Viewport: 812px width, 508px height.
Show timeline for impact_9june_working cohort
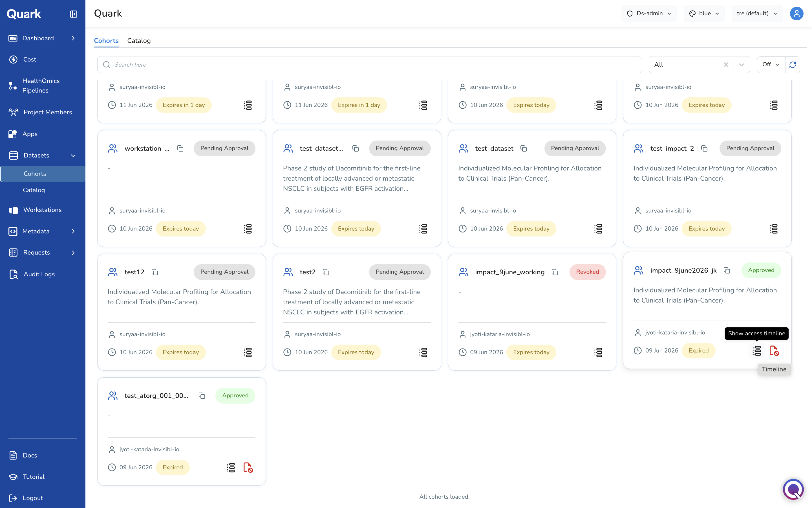[x=598, y=352]
